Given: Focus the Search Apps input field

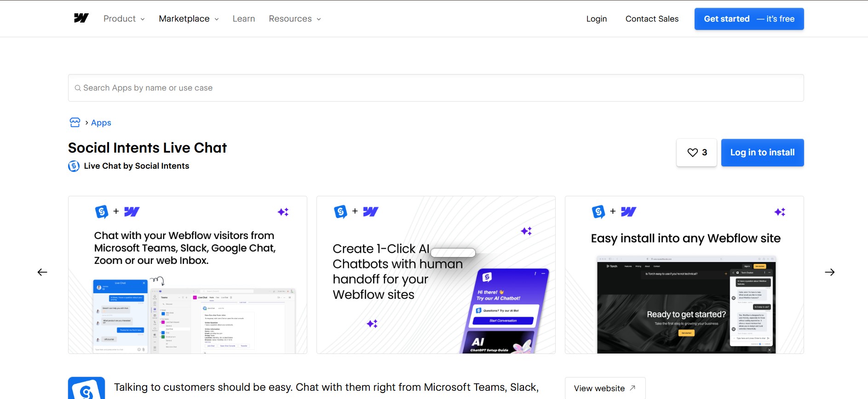Looking at the screenshot, I should 436,88.
